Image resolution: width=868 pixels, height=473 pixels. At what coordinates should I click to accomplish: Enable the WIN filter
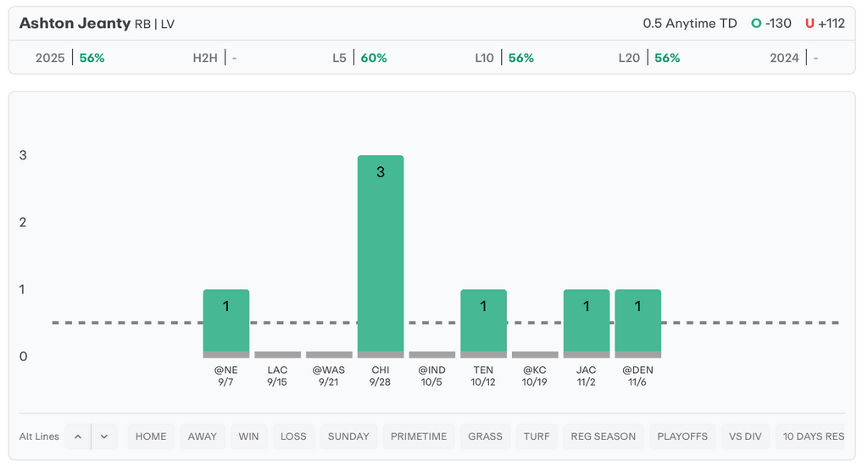pos(248,437)
